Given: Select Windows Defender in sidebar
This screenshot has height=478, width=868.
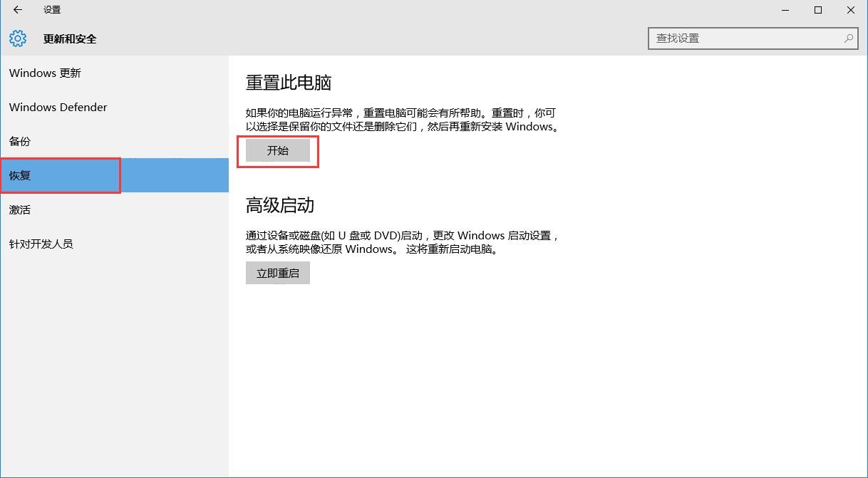Looking at the screenshot, I should pyautogui.click(x=114, y=108).
